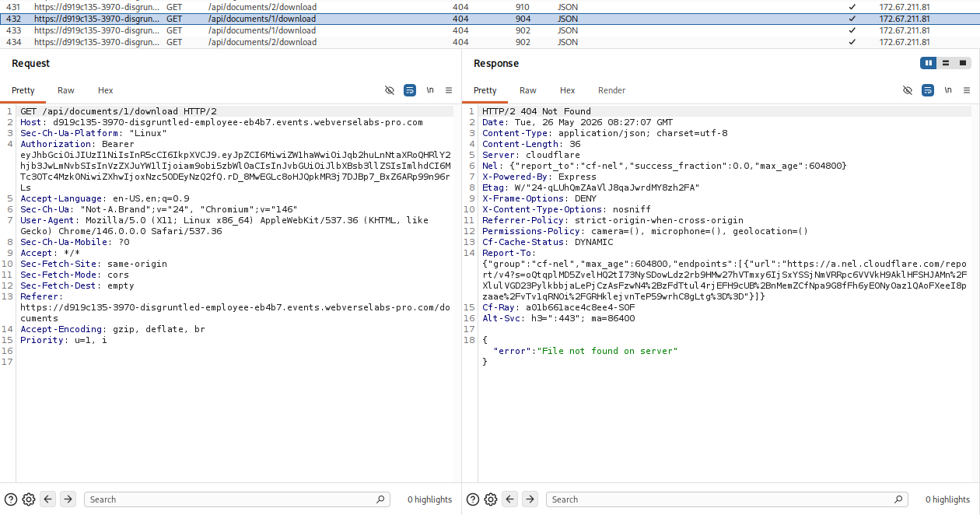Click the Cf-Ray response header

click(x=558, y=307)
